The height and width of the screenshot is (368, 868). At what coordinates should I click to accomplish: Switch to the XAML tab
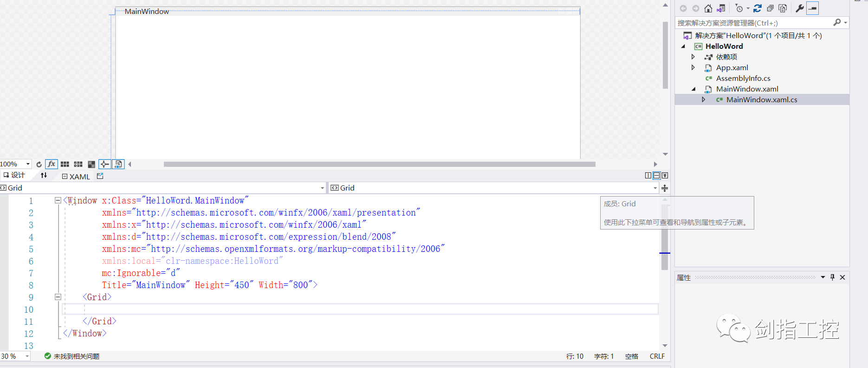tap(76, 177)
